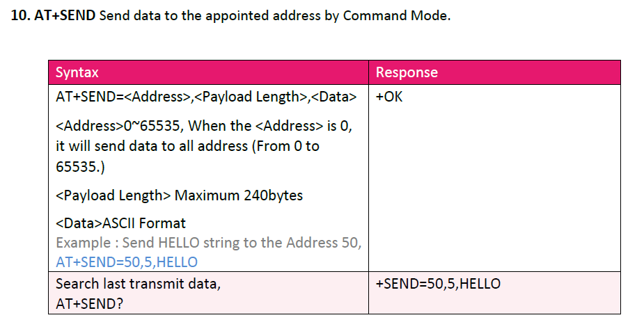Click the text 'it will send data to all address'
Screen dimensions: 644x329
(152, 146)
